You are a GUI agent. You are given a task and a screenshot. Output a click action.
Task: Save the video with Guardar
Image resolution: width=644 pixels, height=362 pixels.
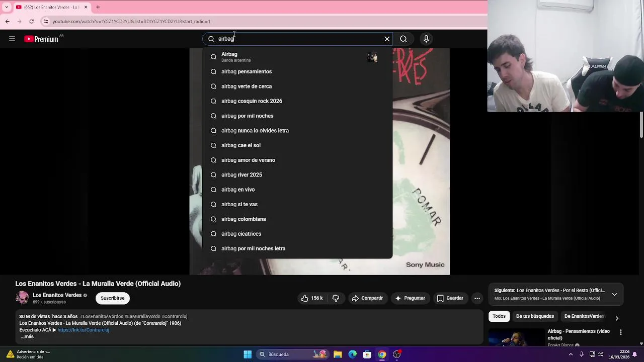point(450,298)
